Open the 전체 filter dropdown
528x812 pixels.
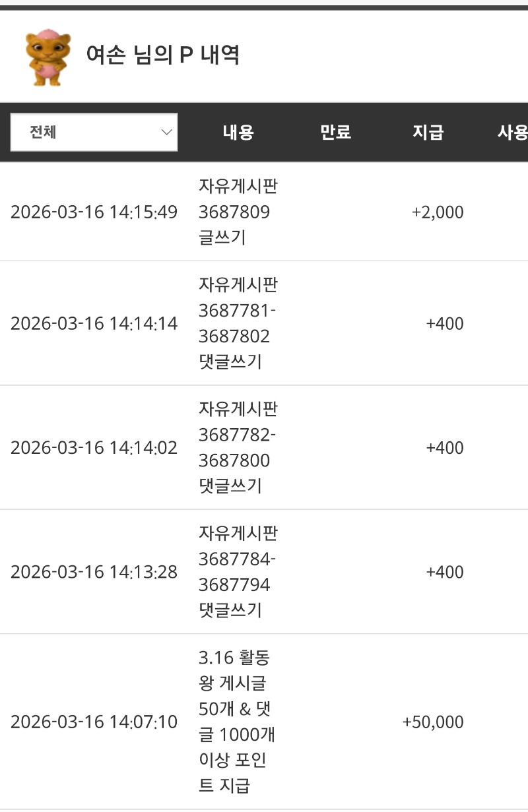pos(94,132)
